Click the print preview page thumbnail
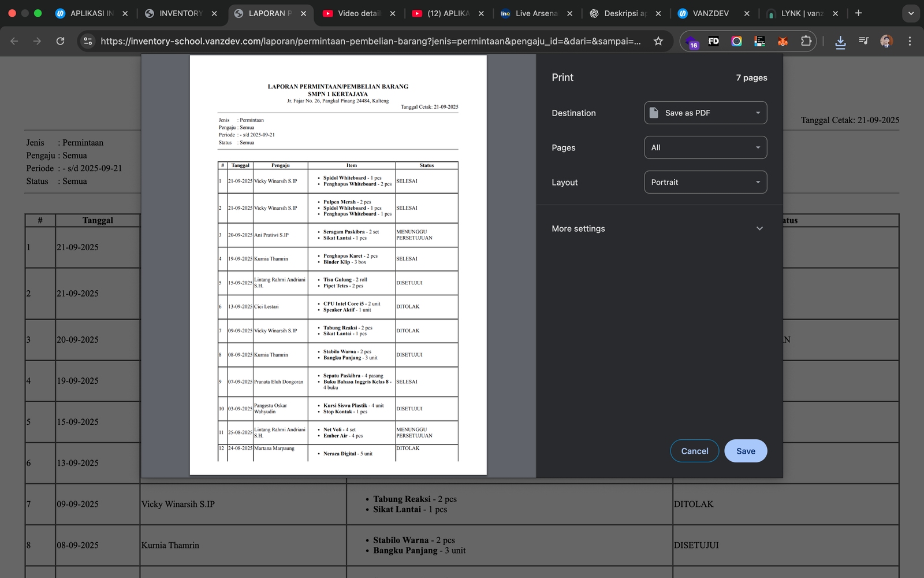This screenshot has width=924, height=578. tap(338, 265)
